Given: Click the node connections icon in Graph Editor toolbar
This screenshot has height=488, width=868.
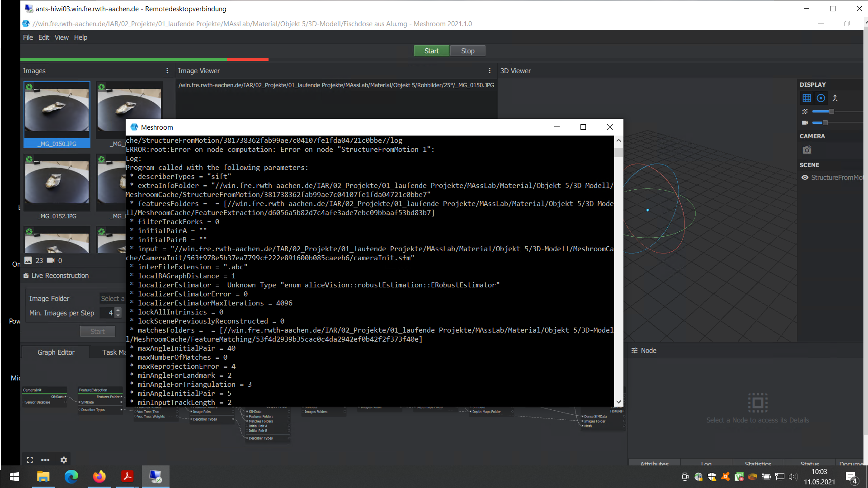Looking at the screenshot, I should click(x=45, y=460).
